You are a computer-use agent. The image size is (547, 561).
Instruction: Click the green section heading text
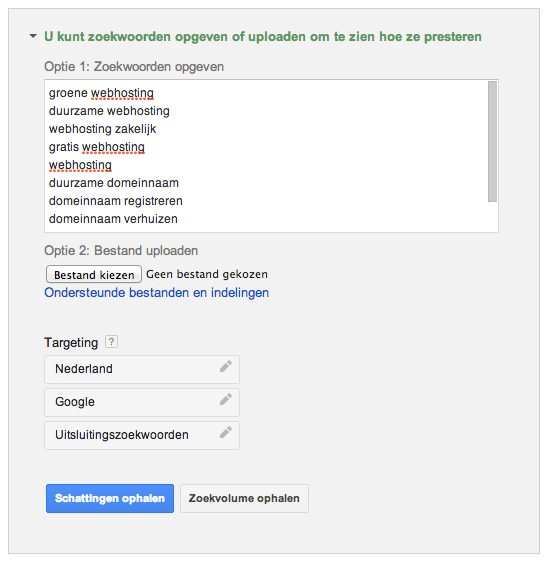[x=263, y=36]
